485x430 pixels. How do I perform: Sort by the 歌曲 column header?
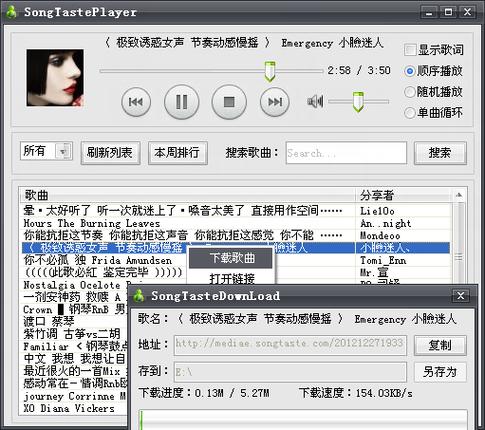[187, 195]
